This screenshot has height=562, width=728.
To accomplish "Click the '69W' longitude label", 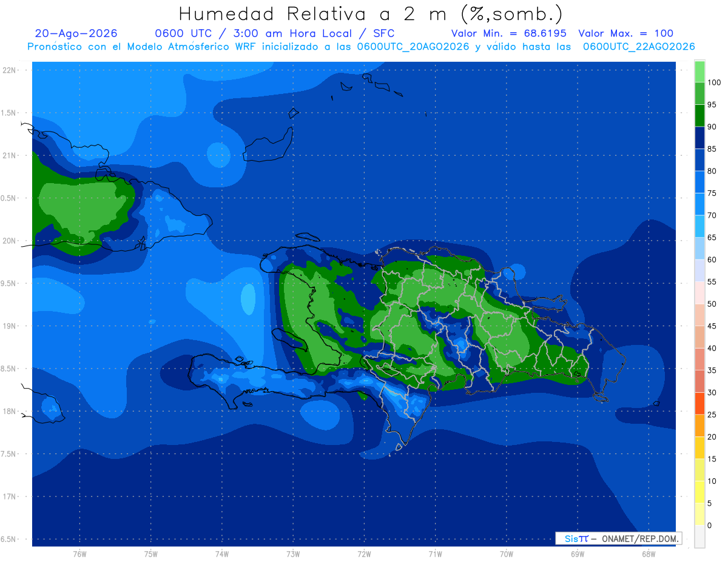I will [578, 554].
